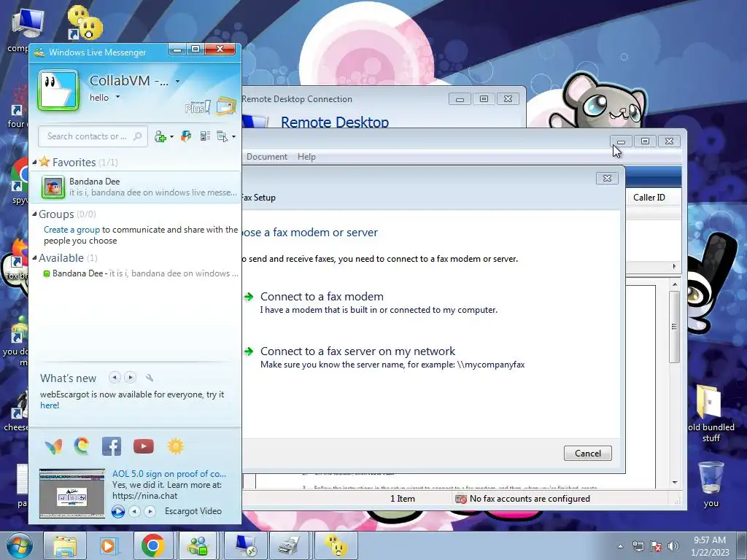This screenshot has height=560, width=747.
Task: Click the Caller ID column header
Action: click(650, 198)
